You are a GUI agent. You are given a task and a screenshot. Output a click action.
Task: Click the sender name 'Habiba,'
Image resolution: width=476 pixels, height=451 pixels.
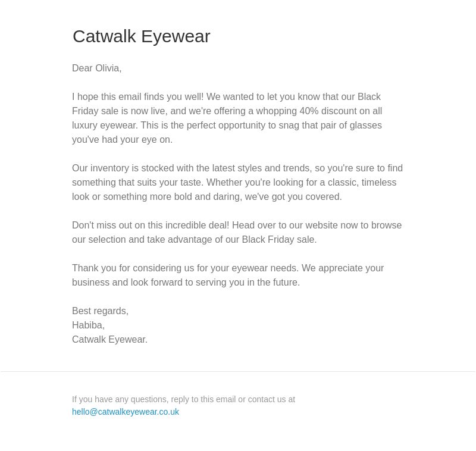pyautogui.click(x=88, y=325)
